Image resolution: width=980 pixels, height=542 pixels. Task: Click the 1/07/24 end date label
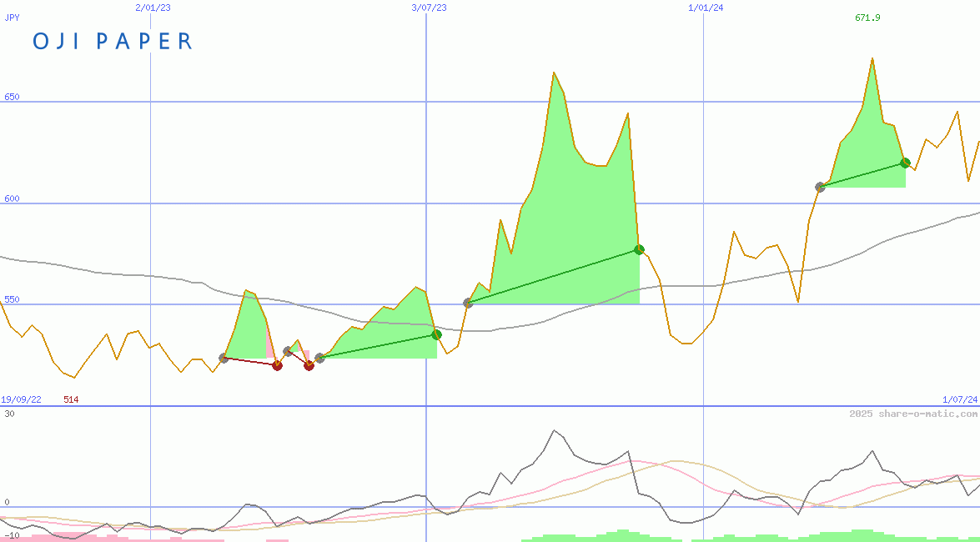[x=960, y=399]
